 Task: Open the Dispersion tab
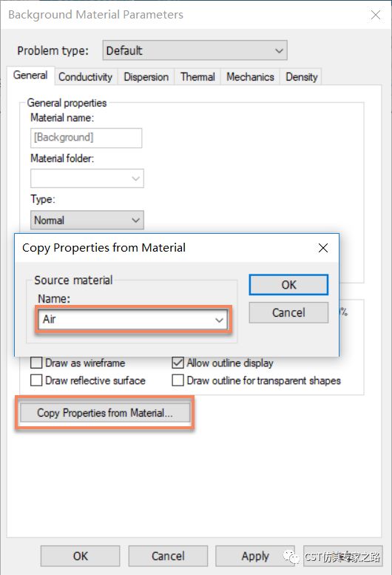pyautogui.click(x=146, y=77)
